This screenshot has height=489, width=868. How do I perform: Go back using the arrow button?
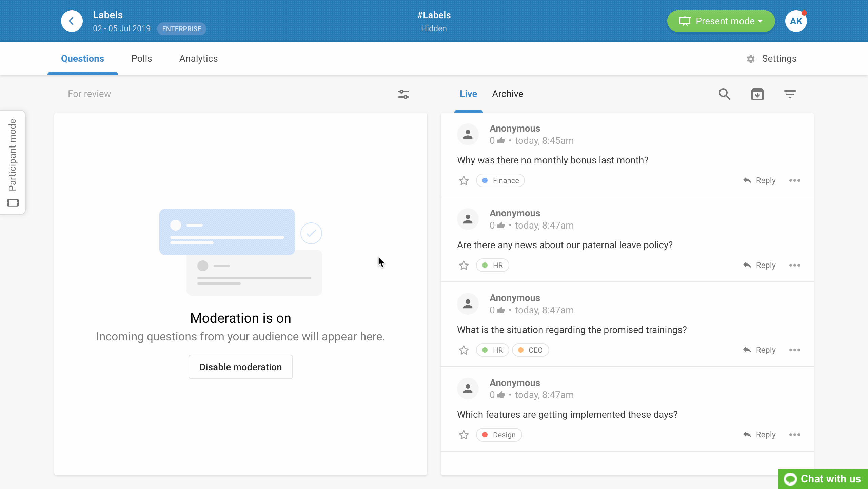72,21
